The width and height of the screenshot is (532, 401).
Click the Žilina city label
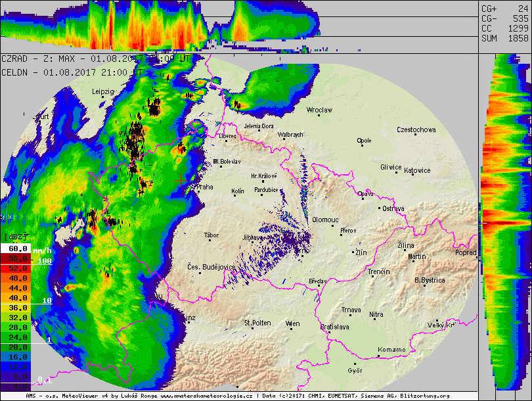pos(406,245)
